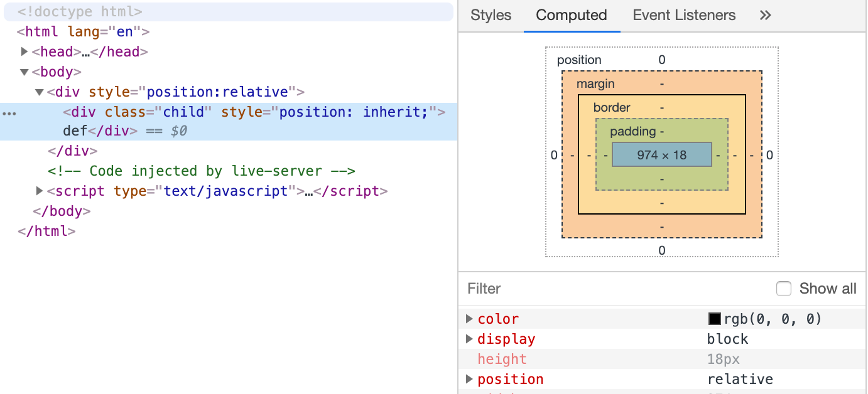
Task: Expand the head element node
Action: [24, 52]
